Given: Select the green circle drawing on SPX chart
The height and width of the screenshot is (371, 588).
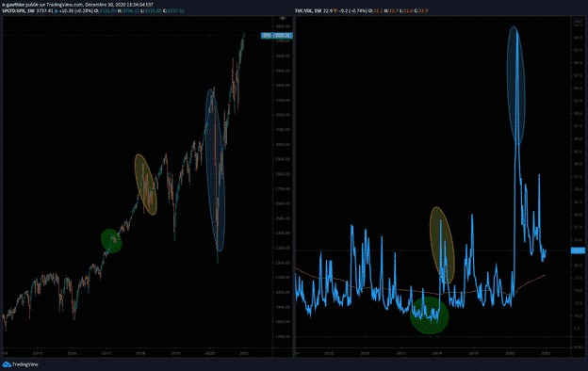Looking at the screenshot, I should pyautogui.click(x=111, y=241).
